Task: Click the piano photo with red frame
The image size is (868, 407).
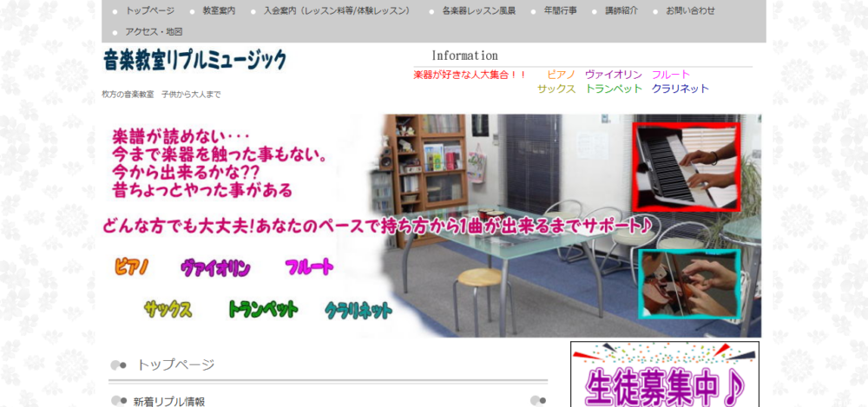Action: tap(687, 167)
